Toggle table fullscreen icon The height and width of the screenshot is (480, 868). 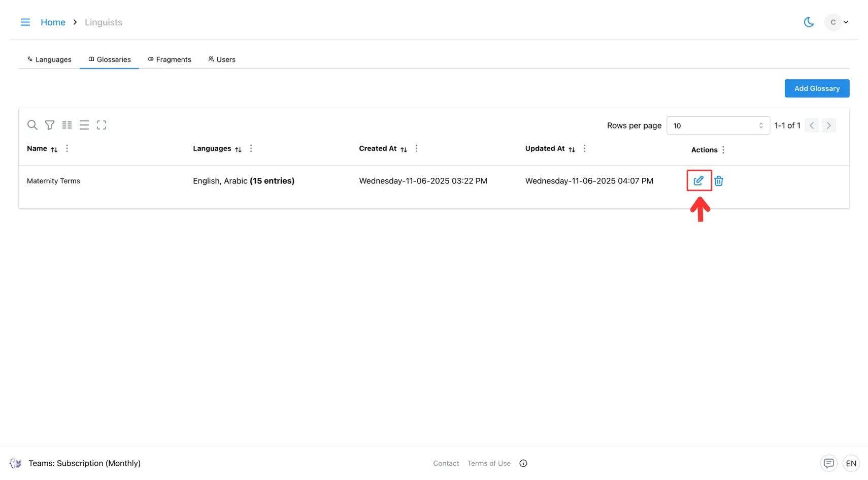102,125
